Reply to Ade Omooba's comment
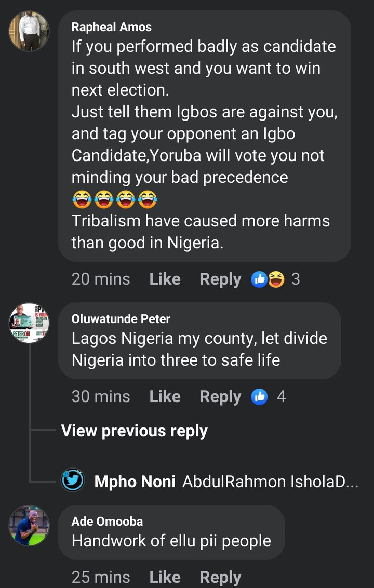This screenshot has width=374, height=588. (x=220, y=577)
